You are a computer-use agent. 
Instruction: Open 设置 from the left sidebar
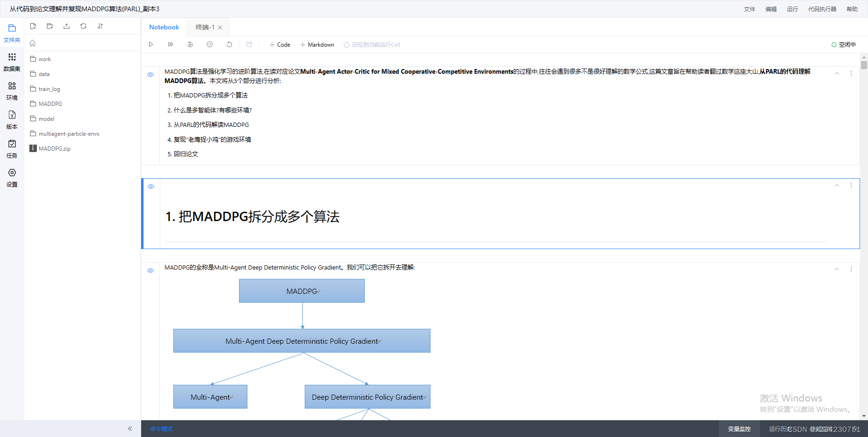pos(12,178)
